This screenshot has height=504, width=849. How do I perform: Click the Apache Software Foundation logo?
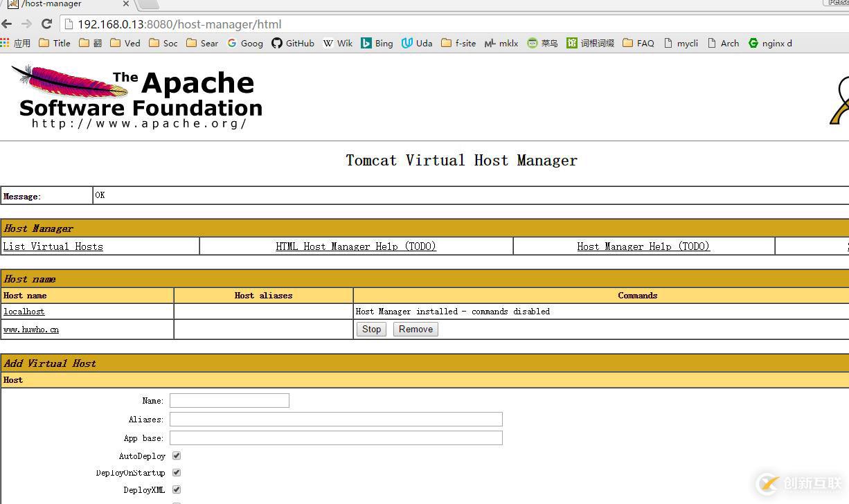137,96
